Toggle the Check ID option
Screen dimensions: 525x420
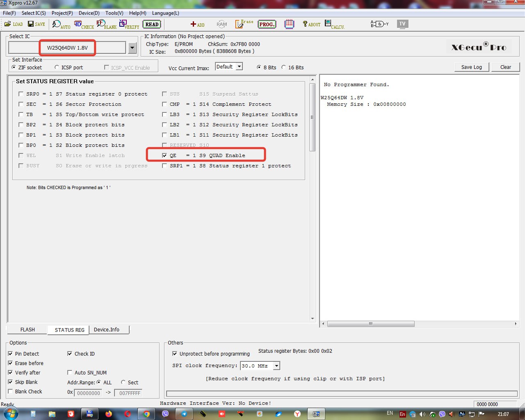tap(70, 354)
